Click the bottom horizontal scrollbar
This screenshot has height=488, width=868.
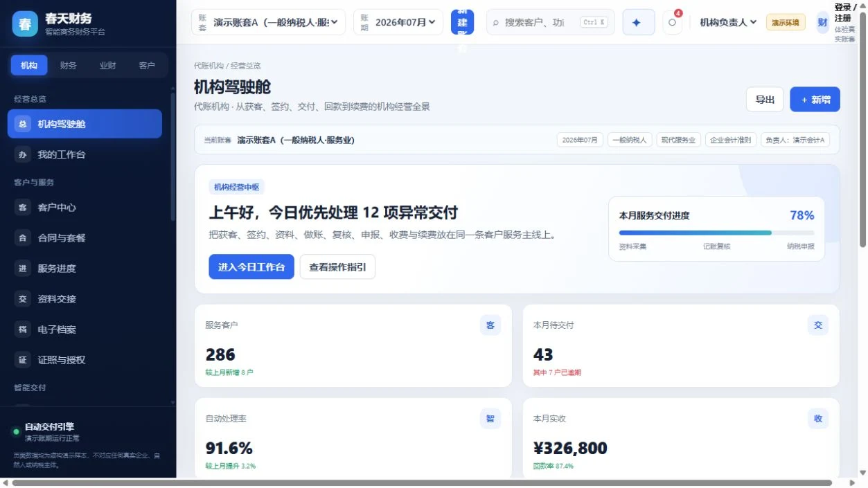[x=423, y=482]
